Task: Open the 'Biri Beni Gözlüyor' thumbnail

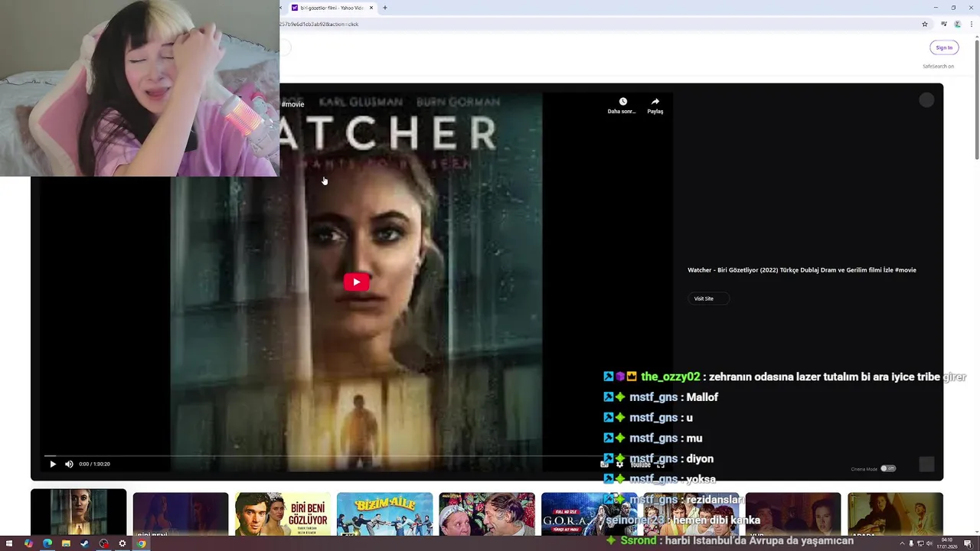Action: tap(283, 514)
